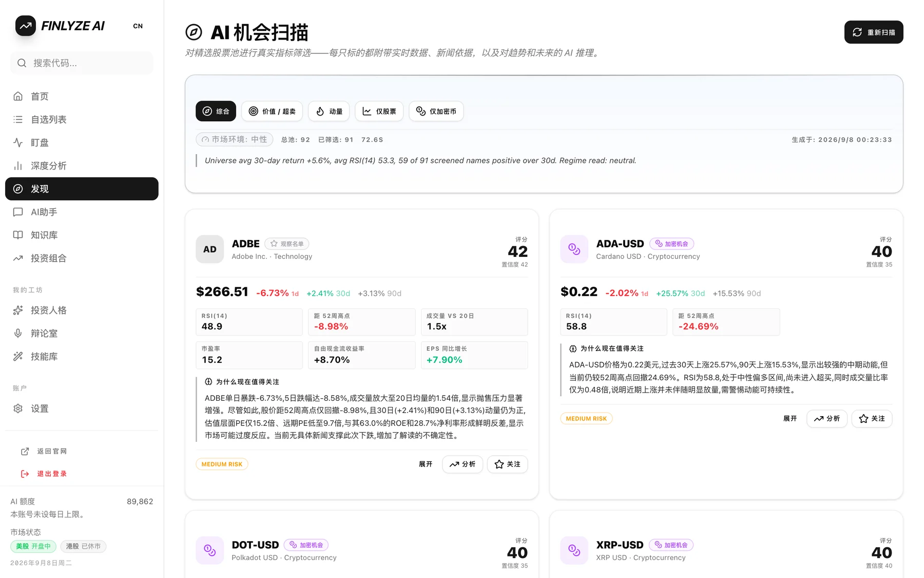Click the 加密机会 tag on XRP-USD
Viewport: 924px width, 578px height.
click(x=671, y=545)
